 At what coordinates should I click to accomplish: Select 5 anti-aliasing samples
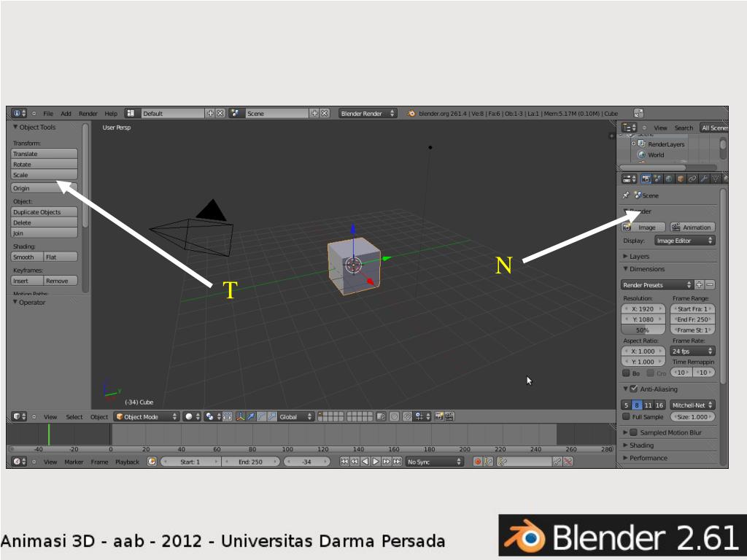point(627,405)
